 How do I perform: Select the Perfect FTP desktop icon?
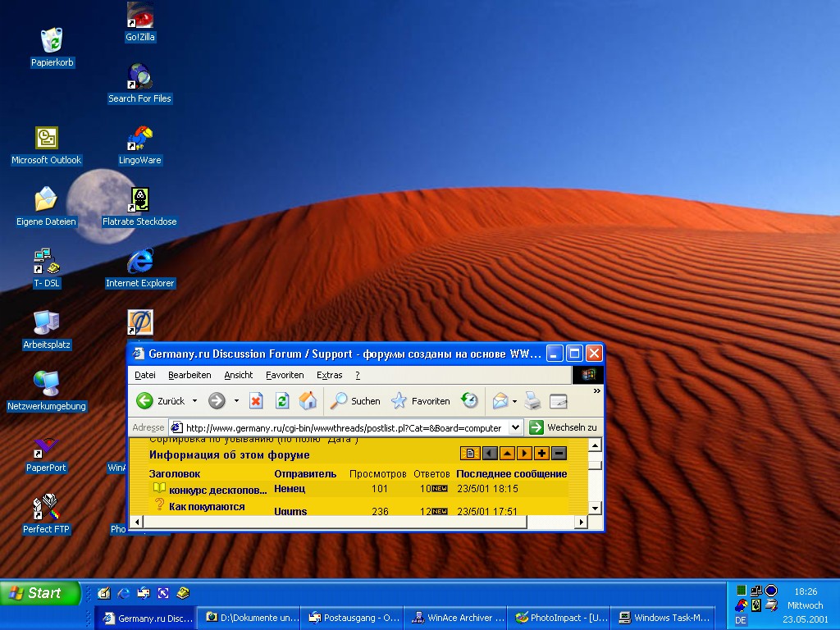[x=46, y=514]
